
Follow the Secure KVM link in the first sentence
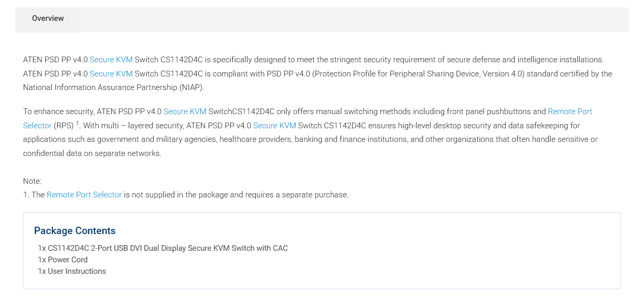coord(111,60)
